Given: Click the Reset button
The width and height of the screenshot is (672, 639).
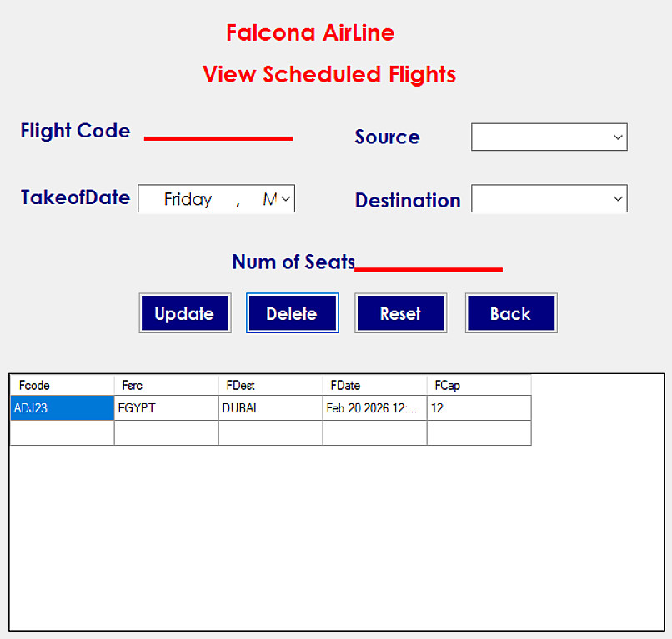Looking at the screenshot, I should 400,313.
